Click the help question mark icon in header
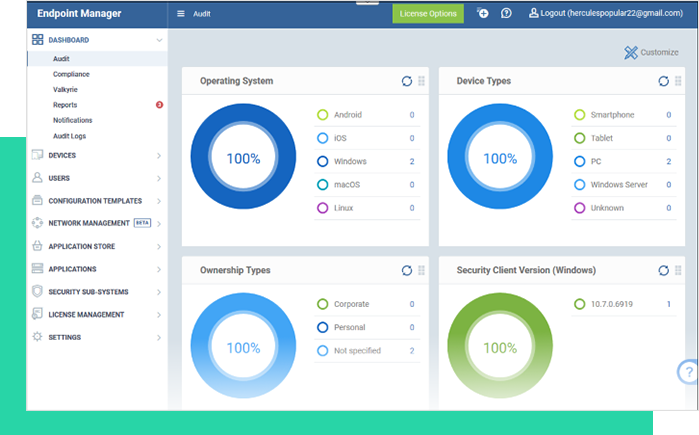 (506, 13)
